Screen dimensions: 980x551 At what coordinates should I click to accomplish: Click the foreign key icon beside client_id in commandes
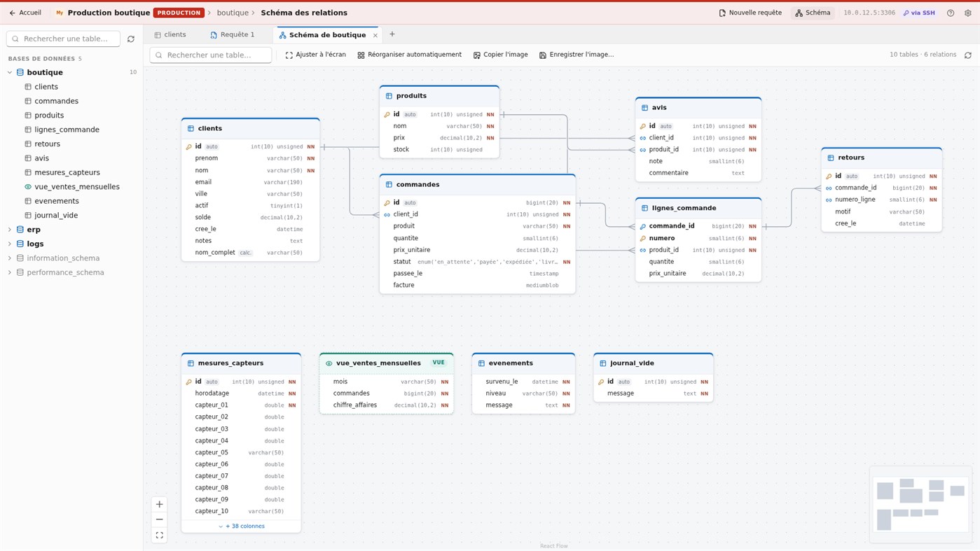click(387, 215)
